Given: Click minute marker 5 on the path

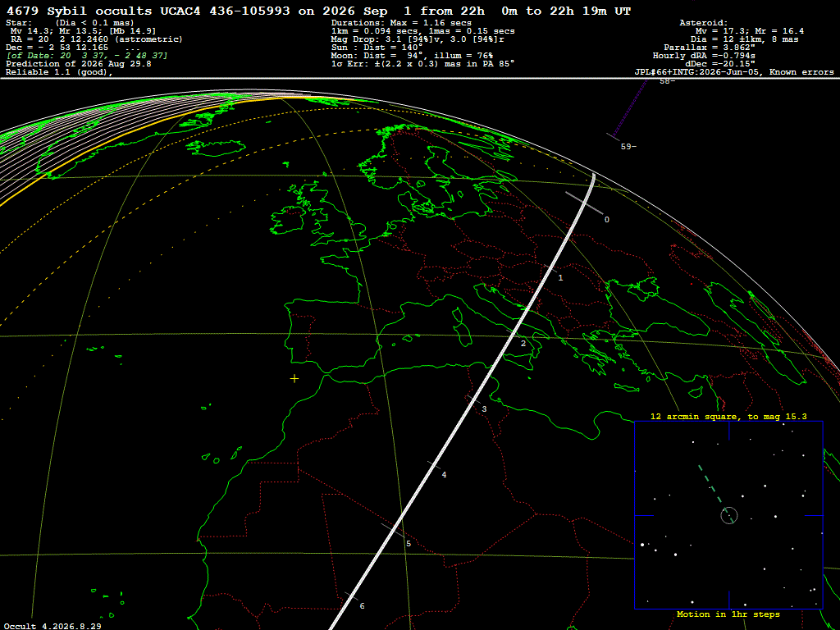Looking at the screenshot, I should click(409, 544).
